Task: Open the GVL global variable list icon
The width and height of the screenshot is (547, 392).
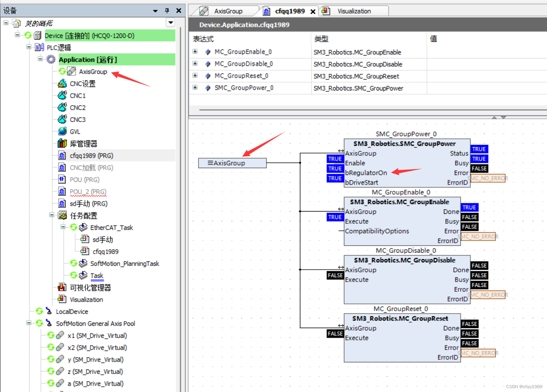Action: pos(62,131)
